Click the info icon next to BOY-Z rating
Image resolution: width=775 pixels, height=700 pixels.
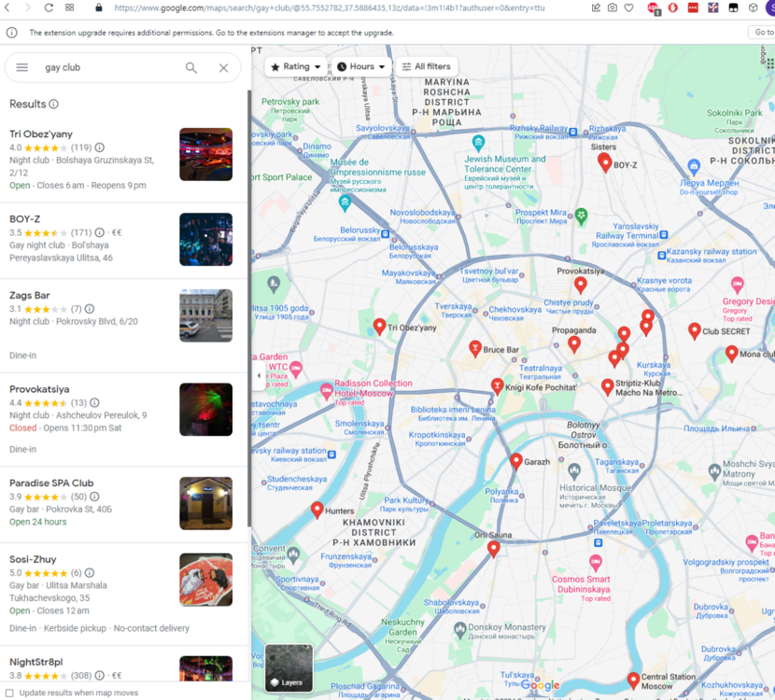click(99, 232)
